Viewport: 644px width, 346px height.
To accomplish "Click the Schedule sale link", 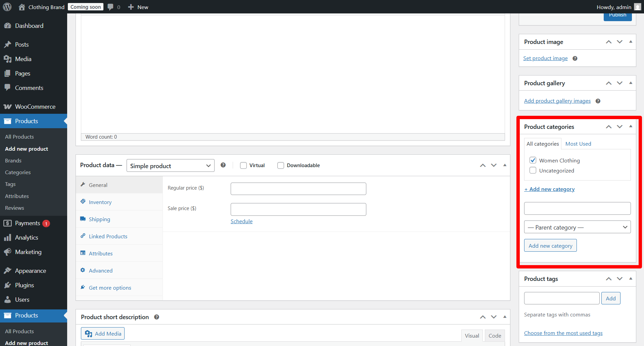I will (241, 221).
